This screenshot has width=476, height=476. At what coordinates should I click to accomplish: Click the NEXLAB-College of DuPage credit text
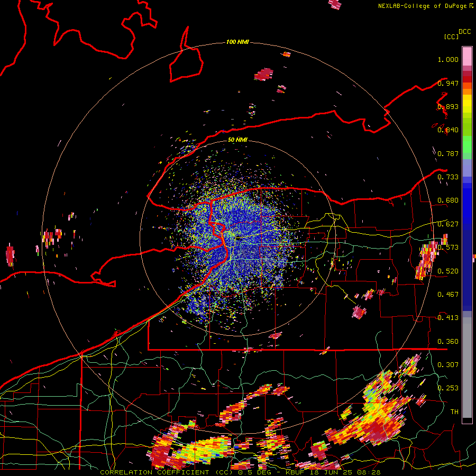(x=425, y=6)
